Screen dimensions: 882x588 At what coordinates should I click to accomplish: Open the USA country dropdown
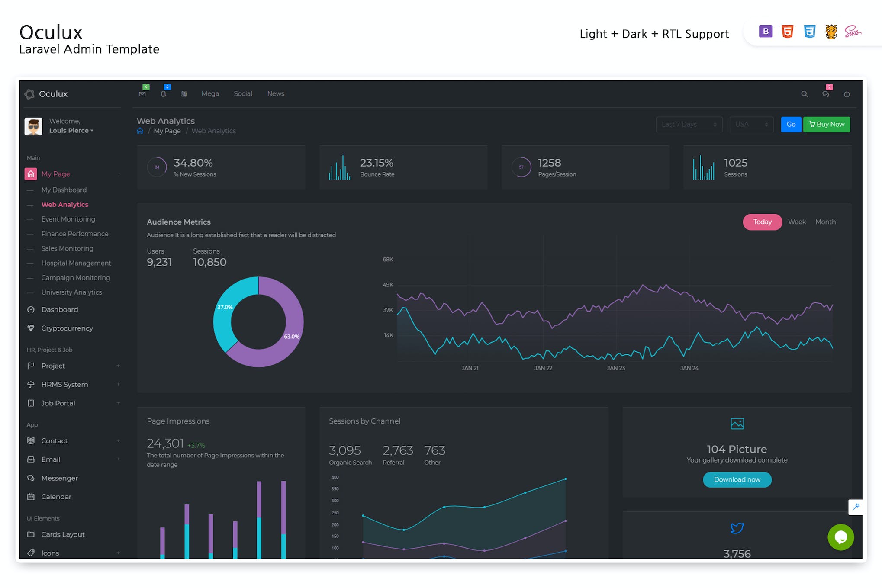(x=752, y=125)
